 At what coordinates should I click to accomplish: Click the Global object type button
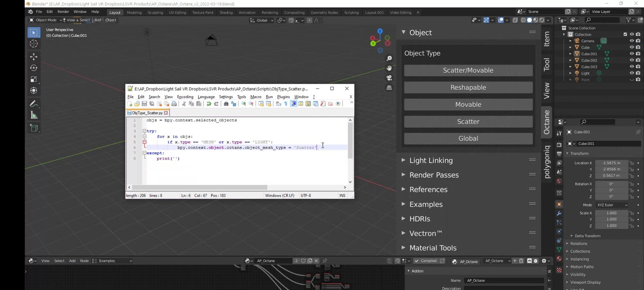click(x=468, y=139)
